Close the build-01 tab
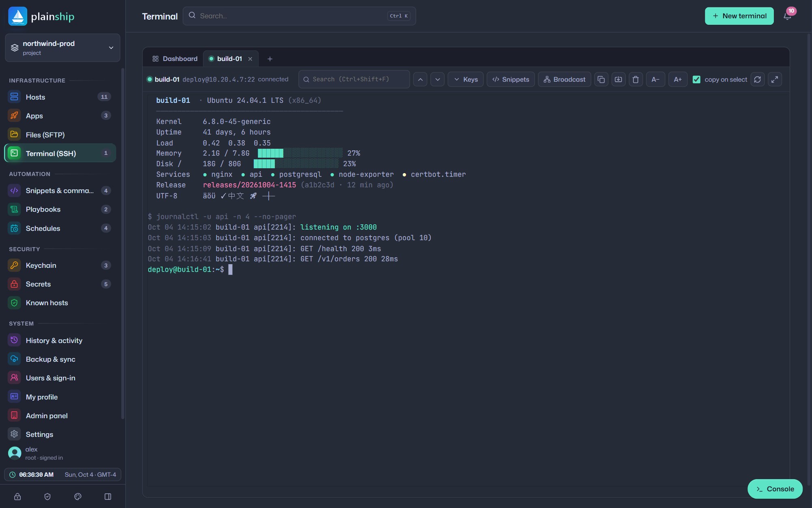This screenshot has height=508, width=812. [x=250, y=59]
